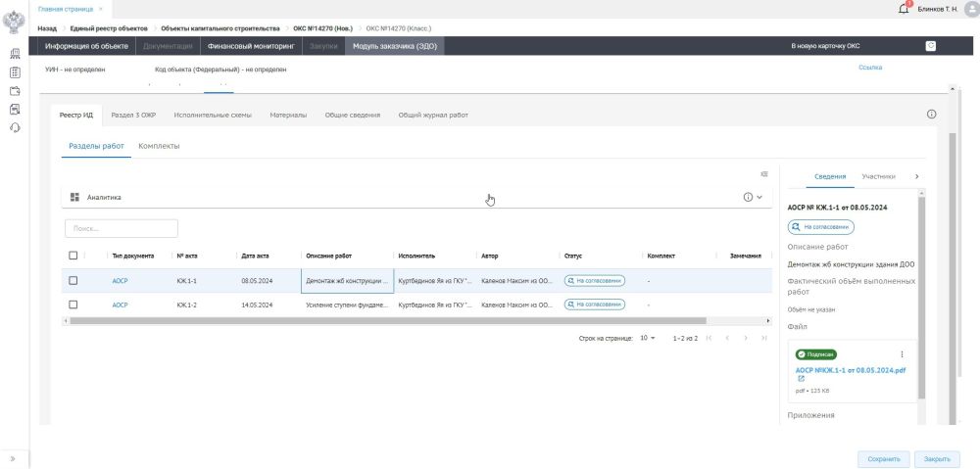Click the wallet icon in left sidebar

coord(15,91)
